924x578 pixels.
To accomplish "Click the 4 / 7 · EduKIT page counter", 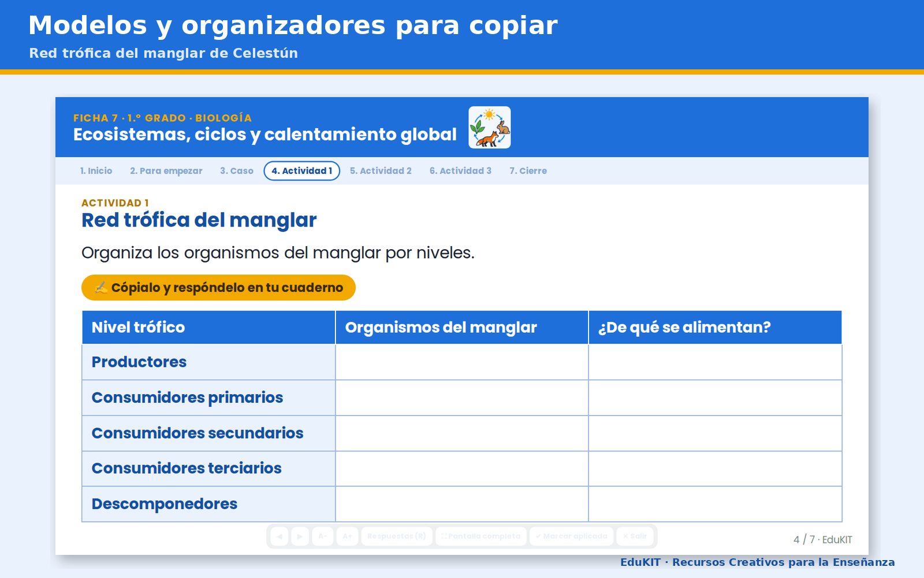I will 822,539.
